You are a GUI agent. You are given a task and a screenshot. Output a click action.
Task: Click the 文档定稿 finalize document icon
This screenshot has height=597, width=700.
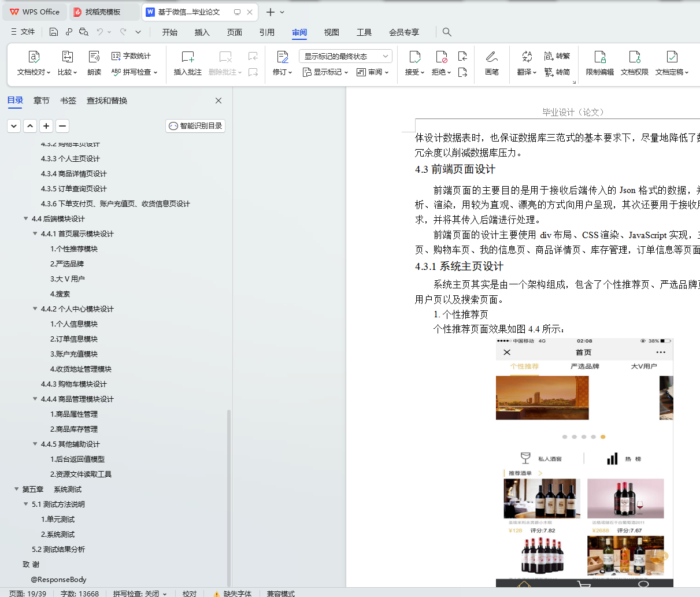coord(672,57)
